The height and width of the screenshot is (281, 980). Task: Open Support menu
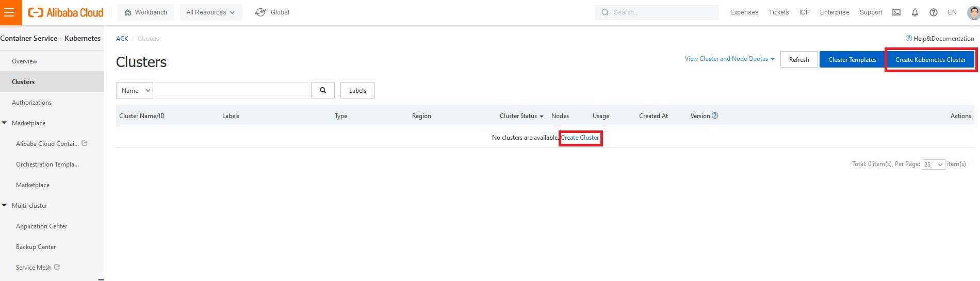pos(871,12)
